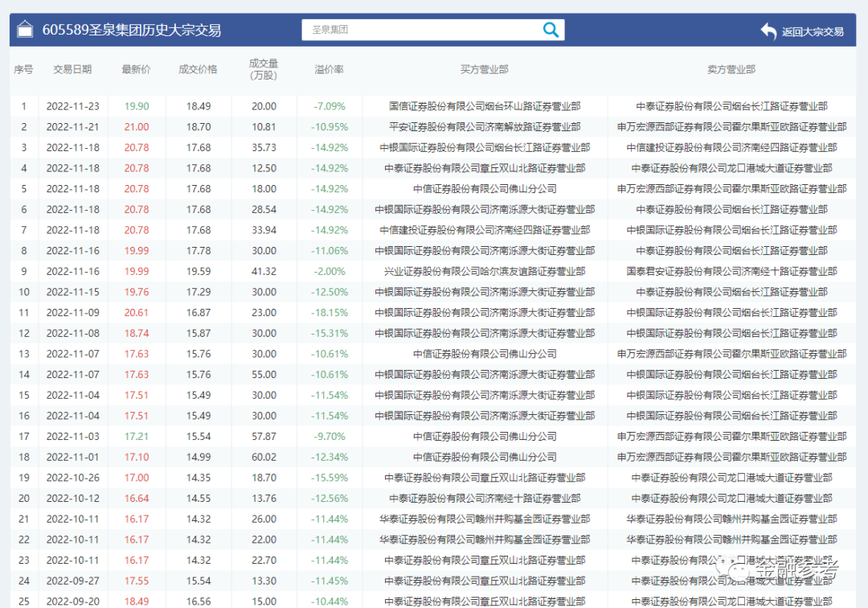Click latest price 18.74 in row 12
868x608 pixels.
(136, 333)
